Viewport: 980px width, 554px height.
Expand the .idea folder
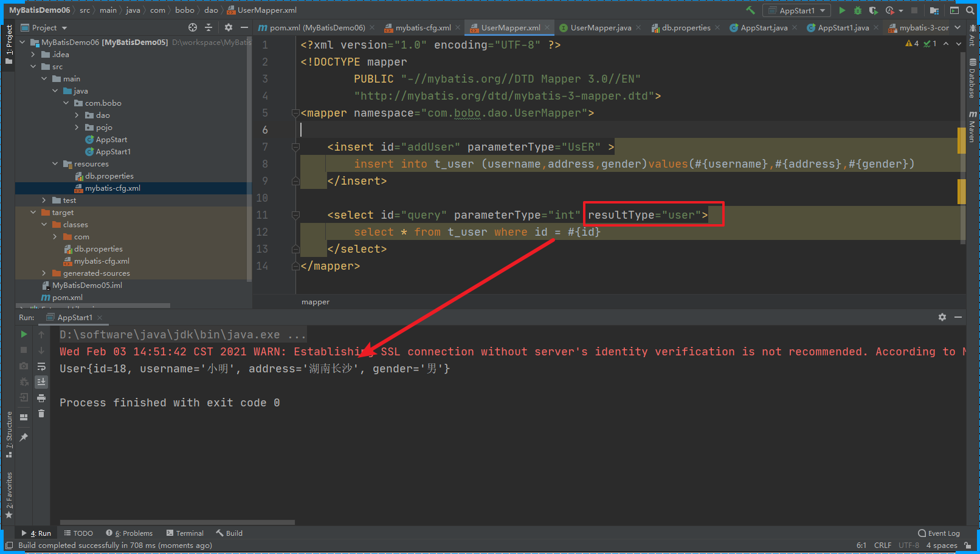click(x=33, y=55)
